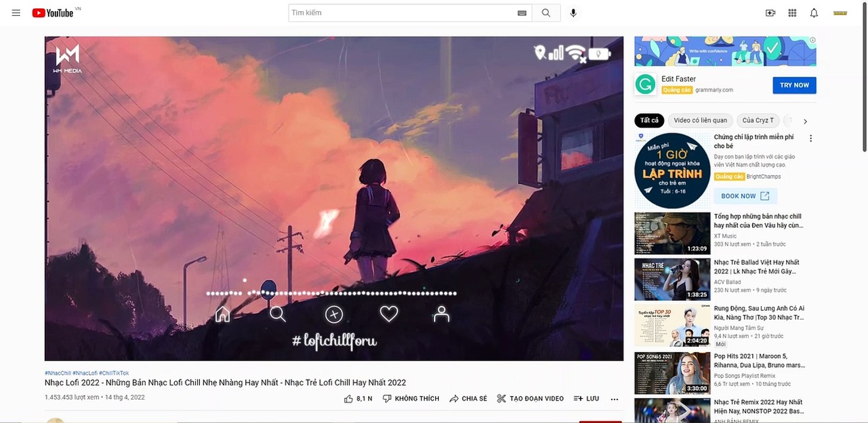Open the Đen Vâu chill music thumbnail

coord(672,233)
